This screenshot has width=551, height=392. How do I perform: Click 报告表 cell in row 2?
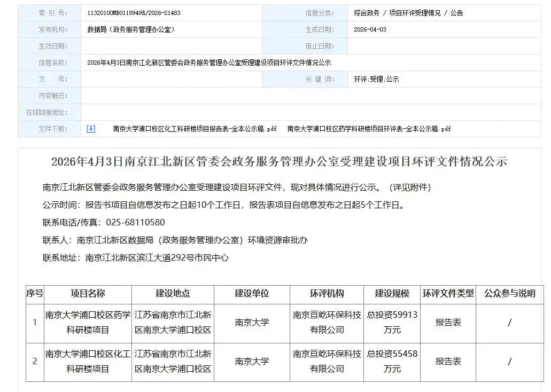point(448,362)
